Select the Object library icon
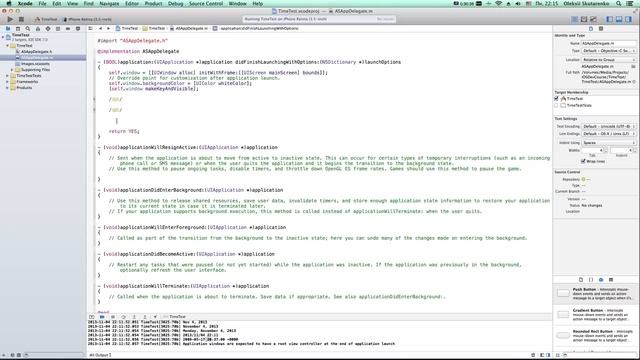This screenshot has width=640, height=360. pos(601,280)
